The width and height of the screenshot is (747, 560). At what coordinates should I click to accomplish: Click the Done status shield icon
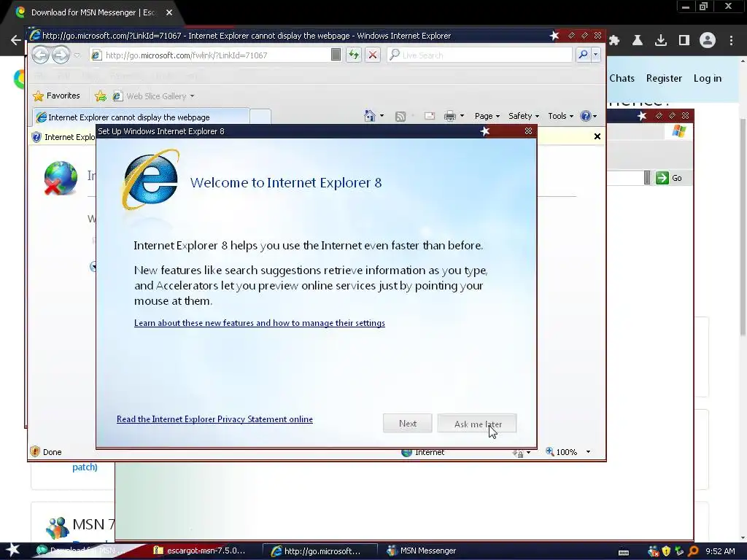[x=35, y=451]
